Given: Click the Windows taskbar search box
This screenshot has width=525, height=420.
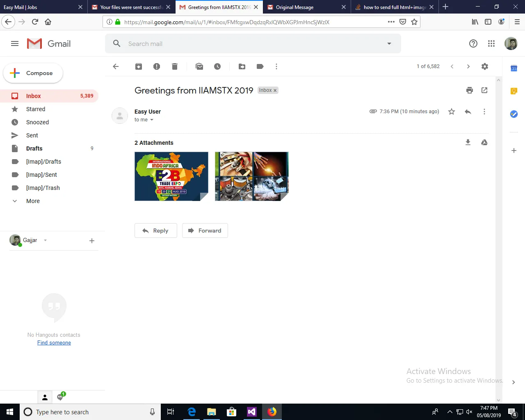Looking at the screenshot, I should coord(90,412).
